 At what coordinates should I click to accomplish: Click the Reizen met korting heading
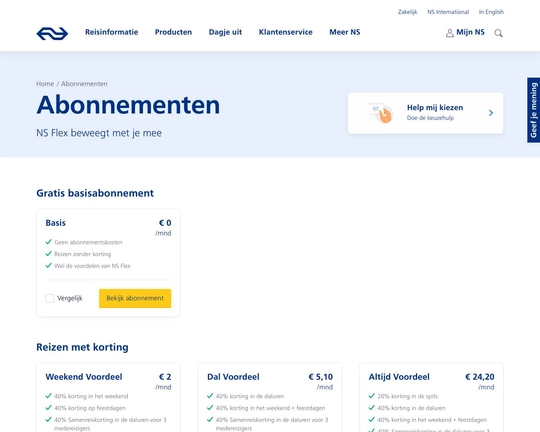(x=82, y=347)
